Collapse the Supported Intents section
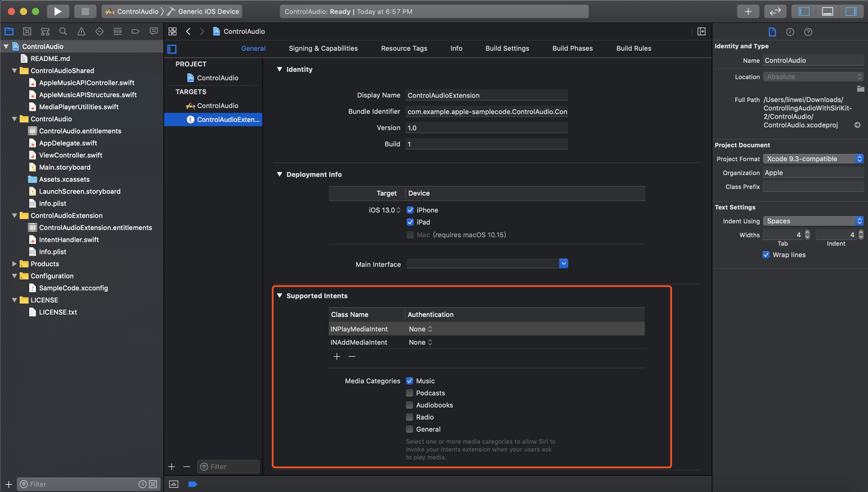Viewport: 868px width, 492px height. click(279, 296)
